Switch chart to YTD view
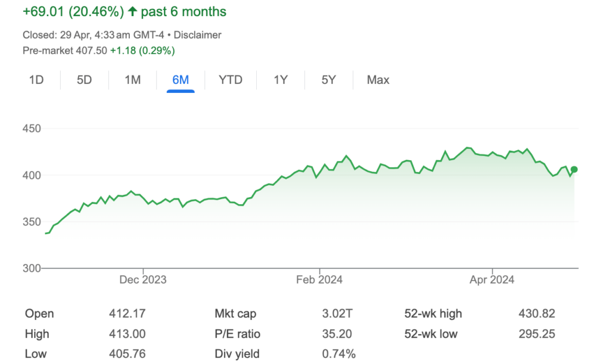 pyautogui.click(x=231, y=80)
